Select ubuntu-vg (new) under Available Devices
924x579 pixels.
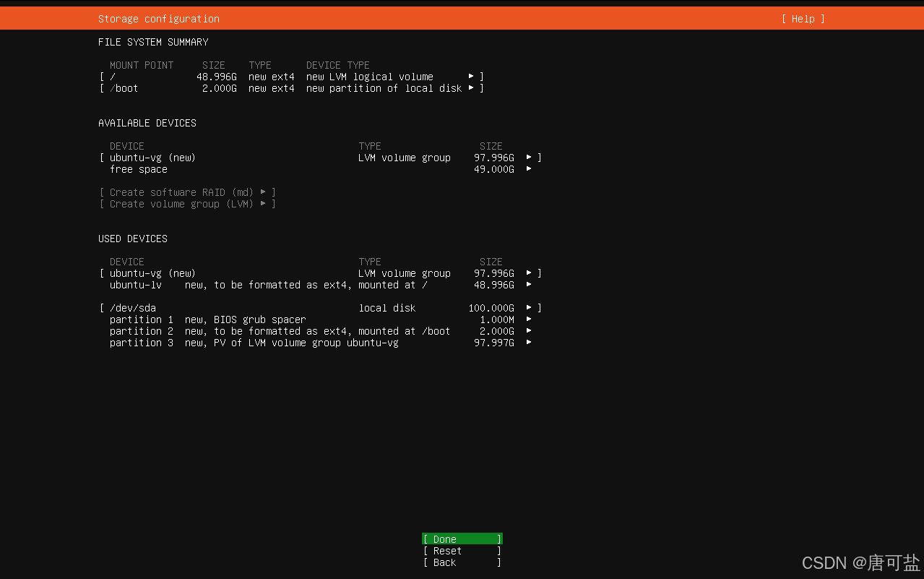(x=321, y=158)
